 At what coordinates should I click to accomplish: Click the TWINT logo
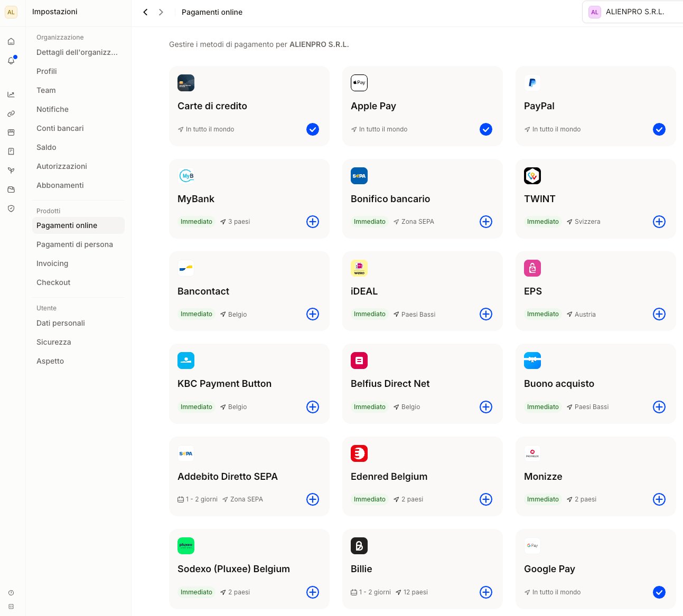tap(532, 176)
